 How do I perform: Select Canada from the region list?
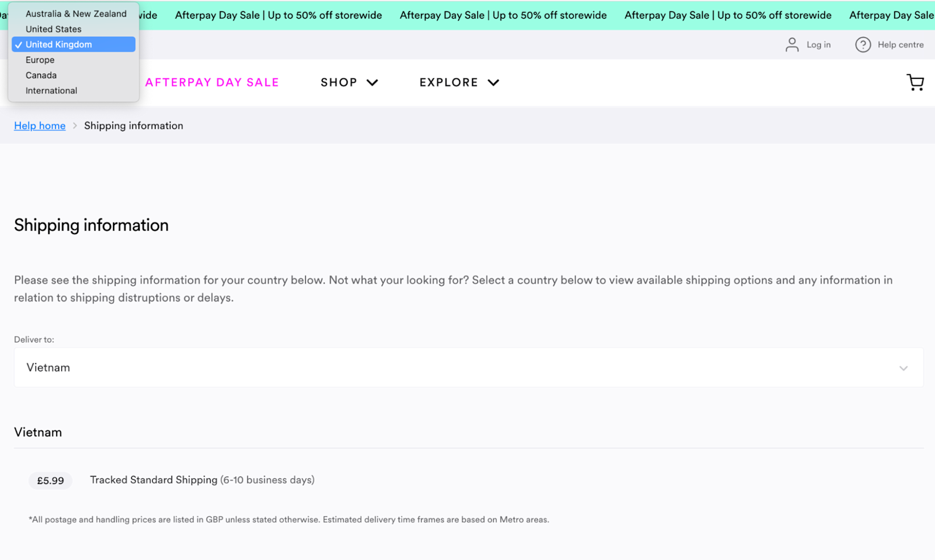pyautogui.click(x=74, y=75)
